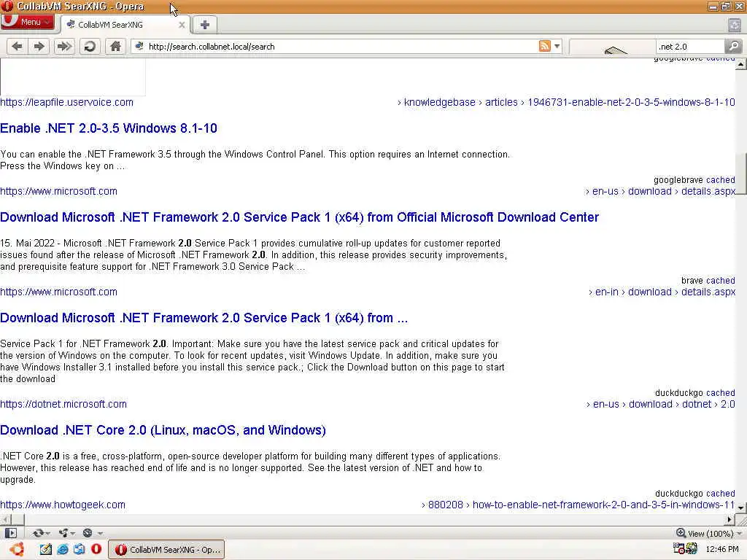Open 'Download .NET Core 2.0' result

(x=163, y=430)
